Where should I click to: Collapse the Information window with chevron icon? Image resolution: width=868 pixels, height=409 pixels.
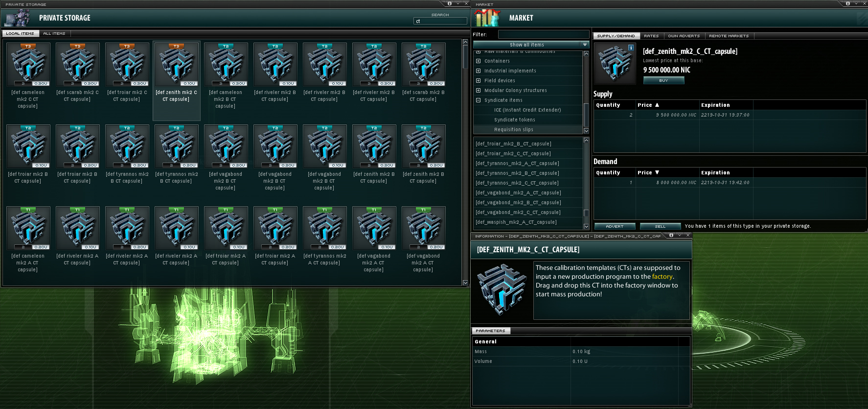[x=680, y=235]
